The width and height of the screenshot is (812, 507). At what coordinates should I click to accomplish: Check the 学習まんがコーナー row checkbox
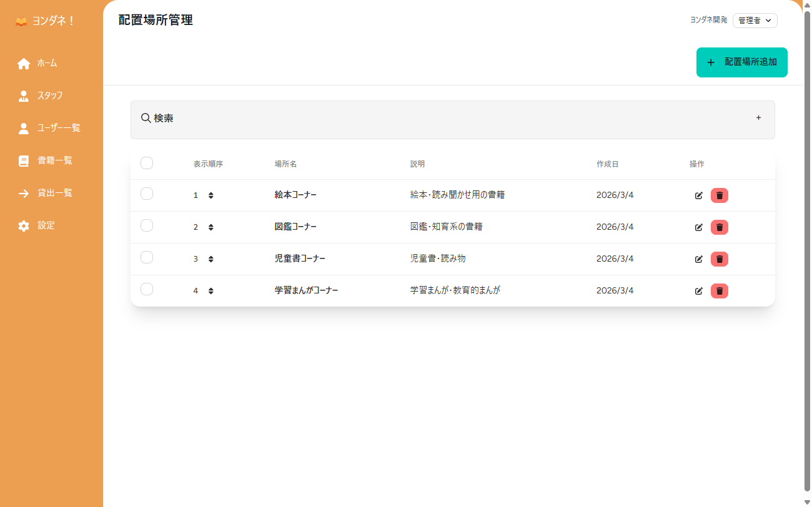point(147,289)
